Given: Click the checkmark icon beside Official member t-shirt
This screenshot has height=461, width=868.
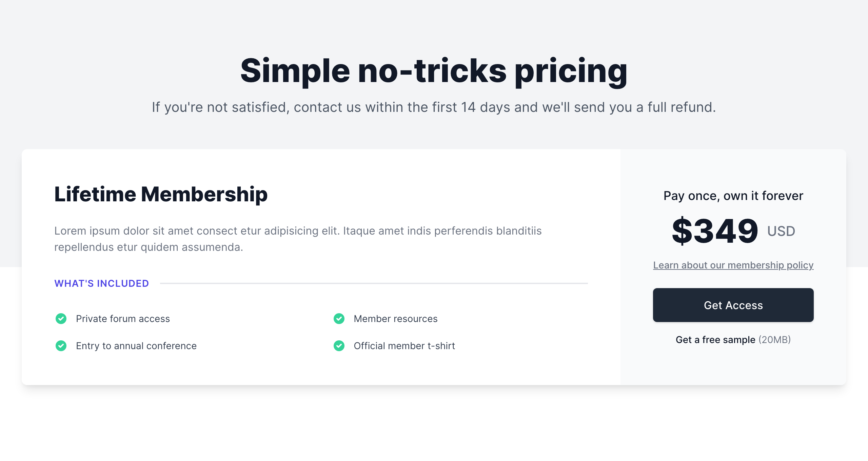Looking at the screenshot, I should point(339,346).
